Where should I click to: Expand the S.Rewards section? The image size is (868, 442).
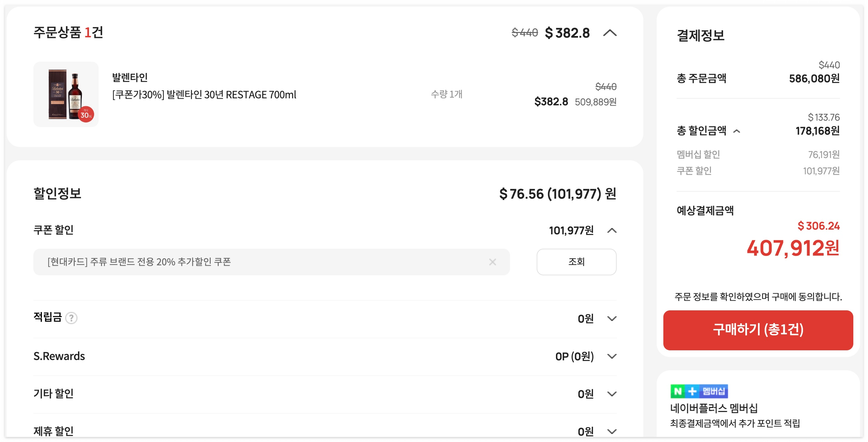click(612, 356)
